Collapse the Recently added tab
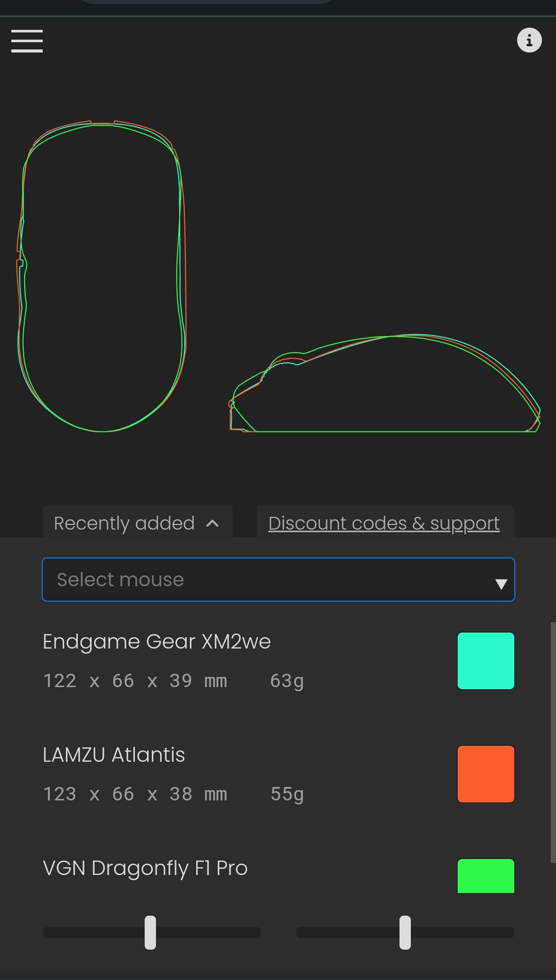The width and height of the screenshot is (556, 980). [137, 523]
